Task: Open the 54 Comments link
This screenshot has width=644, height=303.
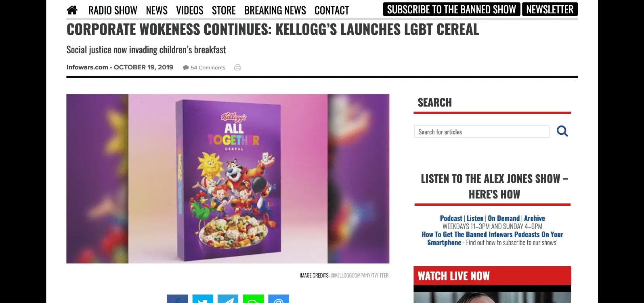Action: (204, 67)
